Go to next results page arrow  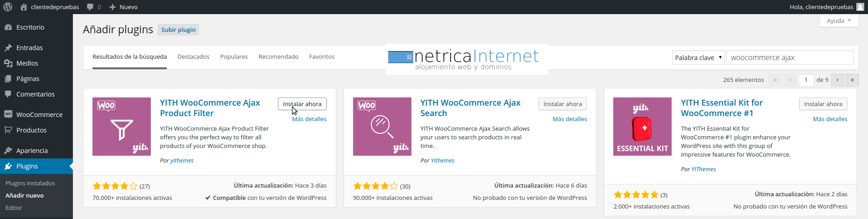pyautogui.click(x=837, y=80)
